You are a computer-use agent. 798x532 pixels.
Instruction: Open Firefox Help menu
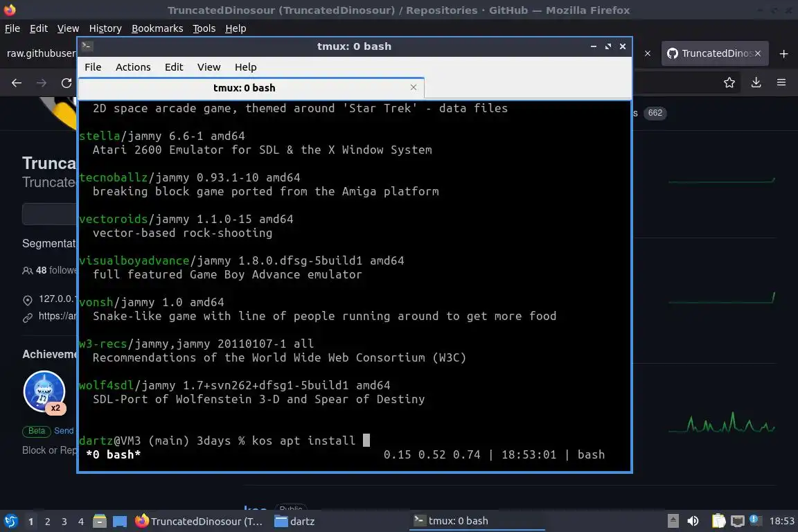(x=236, y=28)
